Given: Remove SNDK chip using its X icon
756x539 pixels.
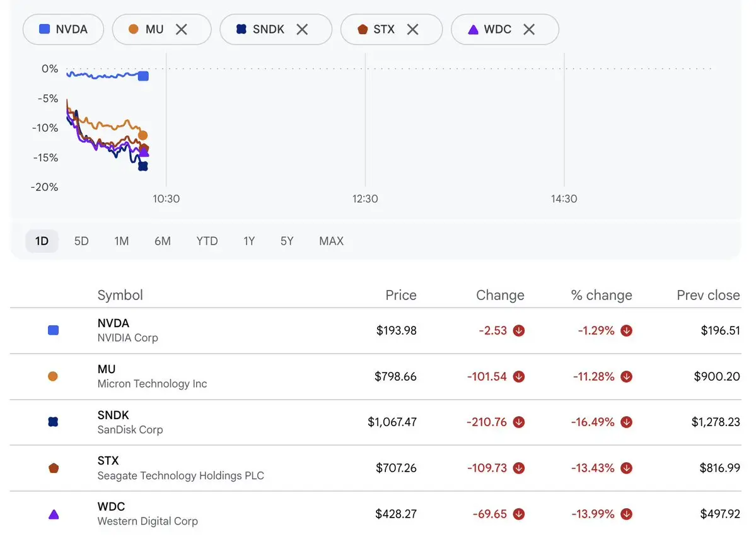Looking at the screenshot, I should point(302,30).
